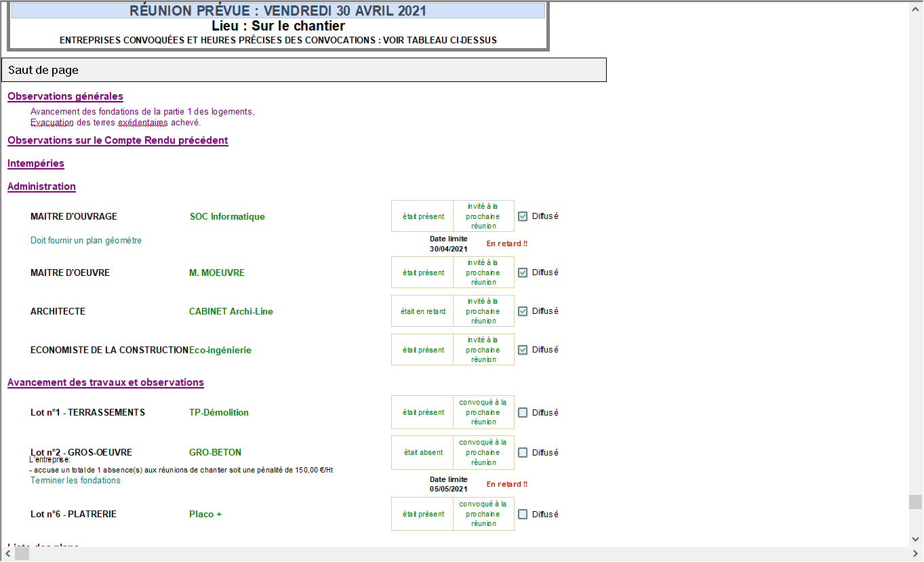Click the horizontal scrollbar thumb
This screenshot has width=924, height=562.
[22, 554]
